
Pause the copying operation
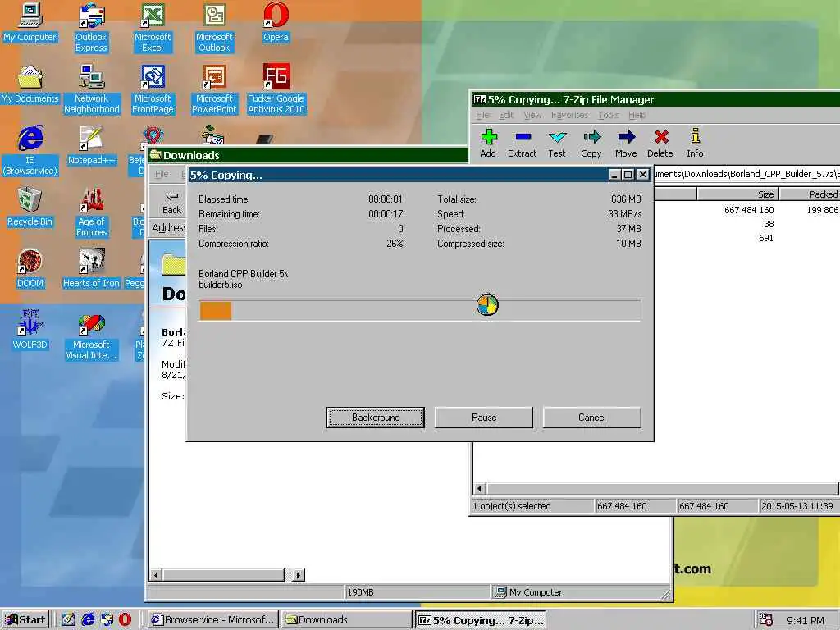(484, 418)
